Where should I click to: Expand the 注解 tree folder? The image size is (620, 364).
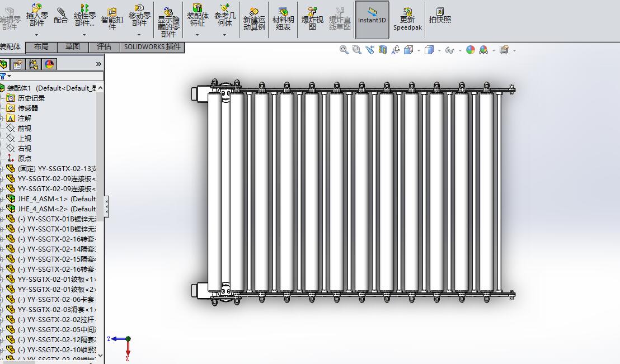pyautogui.click(x=2, y=118)
